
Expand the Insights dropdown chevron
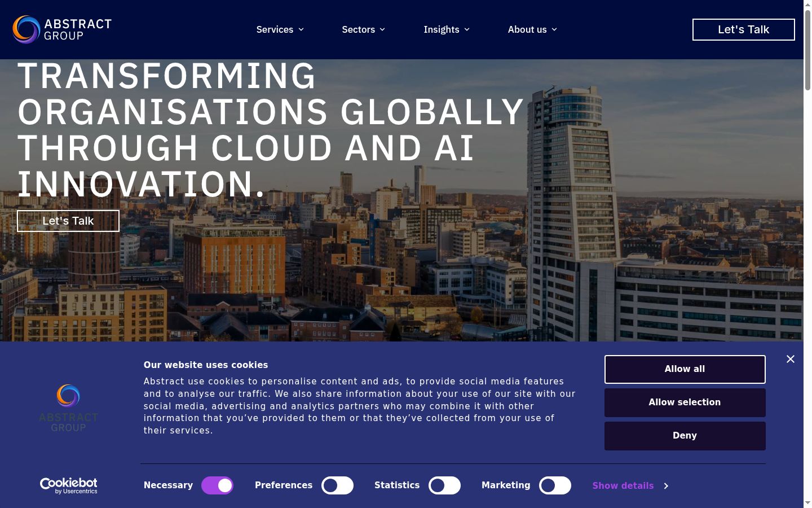click(467, 29)
